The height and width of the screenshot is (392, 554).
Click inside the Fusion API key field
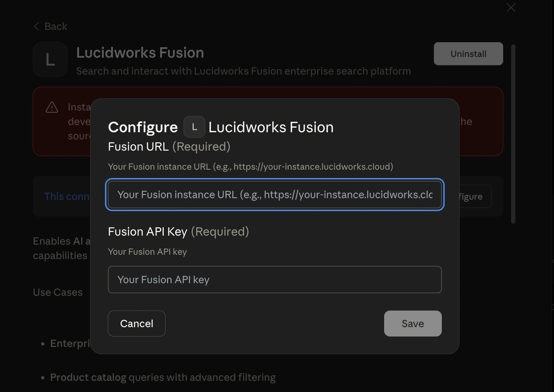pyautogui.click(x=274, y=280)
